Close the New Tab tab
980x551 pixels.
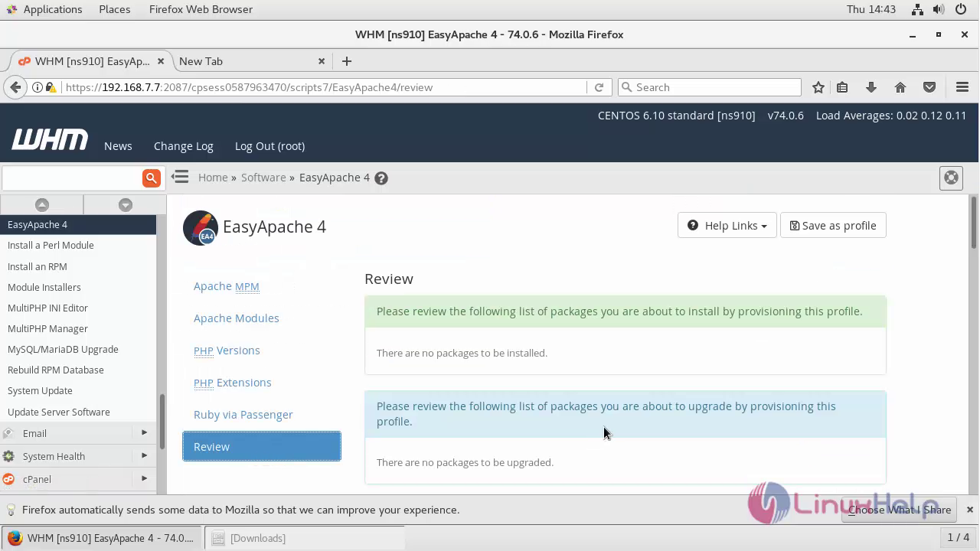(x=322, y=61)
